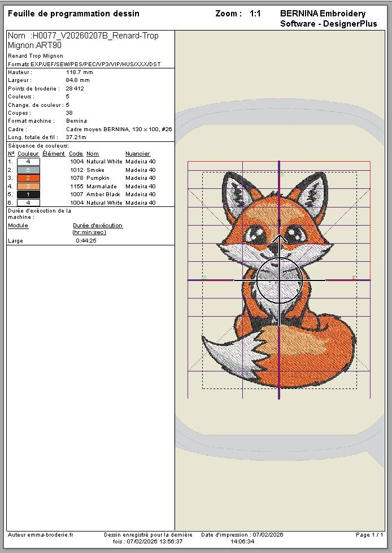The height and width of the screenshot is (553, 392).
Task: Click 'Cadre moyen BERNINA, 130 x 100, #26'
Action: [x=119, y=129]
